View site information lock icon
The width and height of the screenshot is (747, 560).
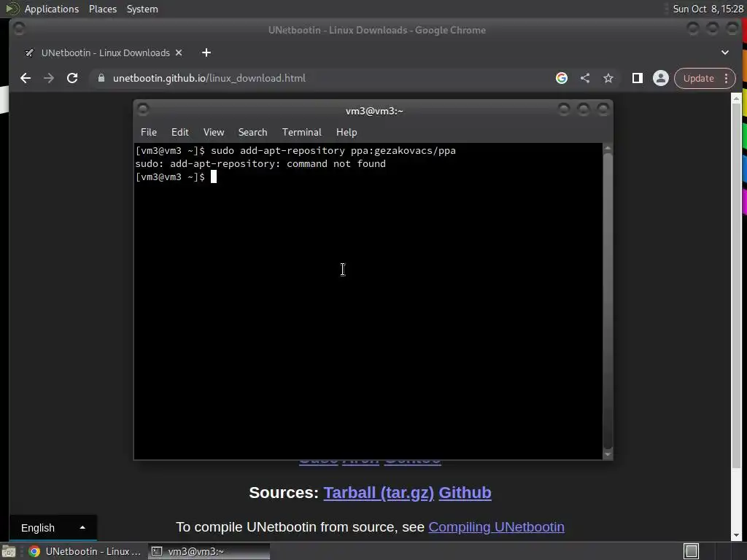coord(101,78)
